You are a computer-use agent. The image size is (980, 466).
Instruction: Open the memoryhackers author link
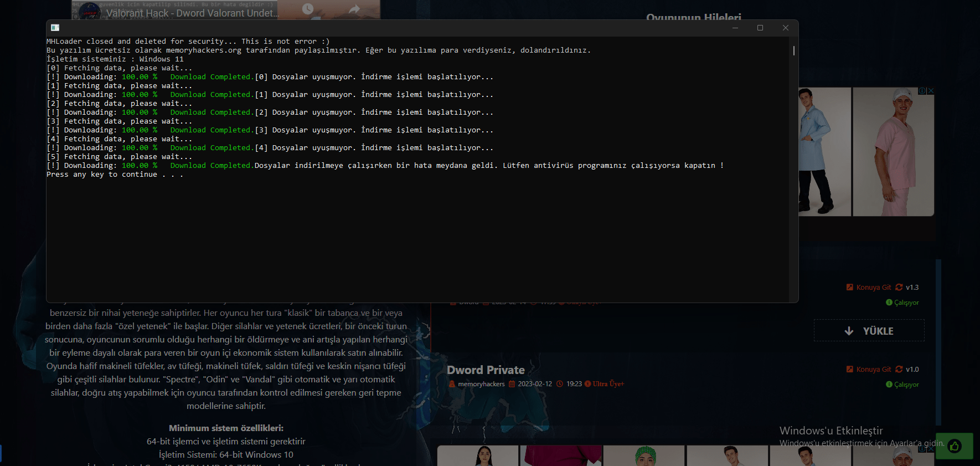pos(481,384)
